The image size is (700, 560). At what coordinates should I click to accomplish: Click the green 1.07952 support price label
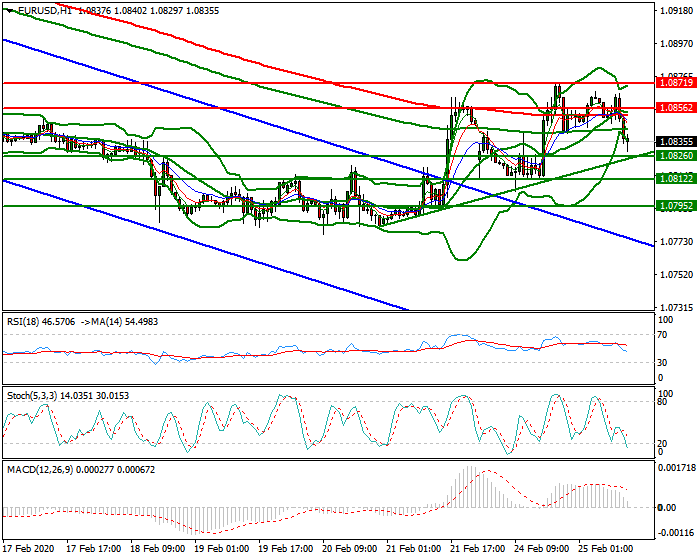pos(676,206)
